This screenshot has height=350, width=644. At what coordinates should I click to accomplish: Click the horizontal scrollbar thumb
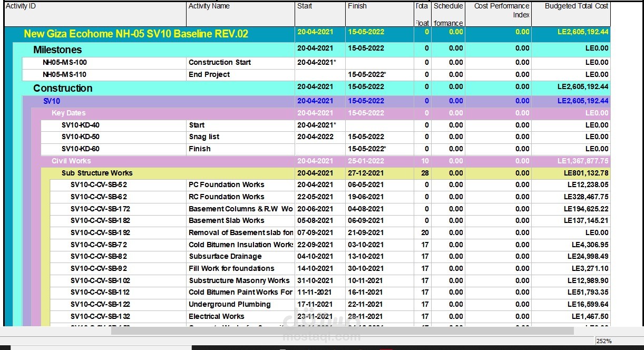342,330
